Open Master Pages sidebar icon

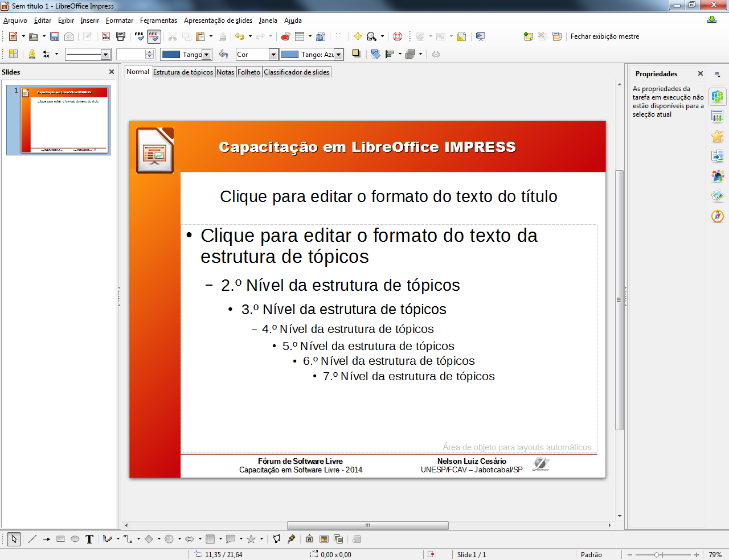[718, 116]
